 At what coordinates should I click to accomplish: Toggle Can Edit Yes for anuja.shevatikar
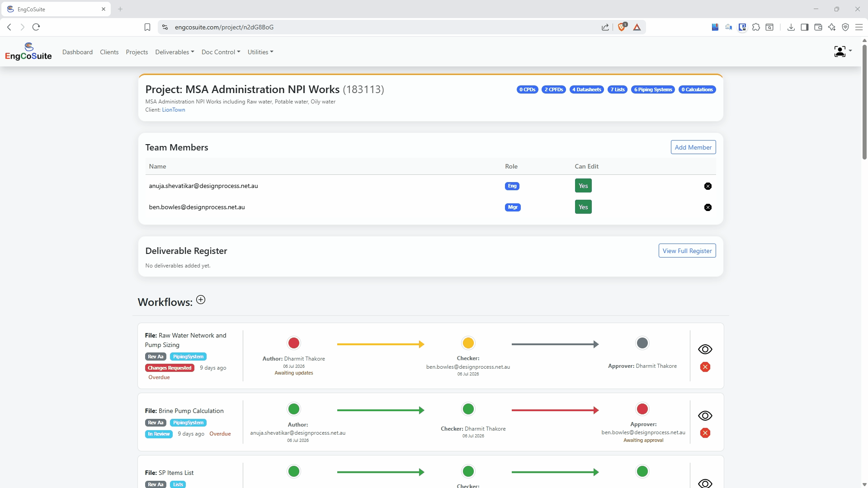[x=583, y=186]
